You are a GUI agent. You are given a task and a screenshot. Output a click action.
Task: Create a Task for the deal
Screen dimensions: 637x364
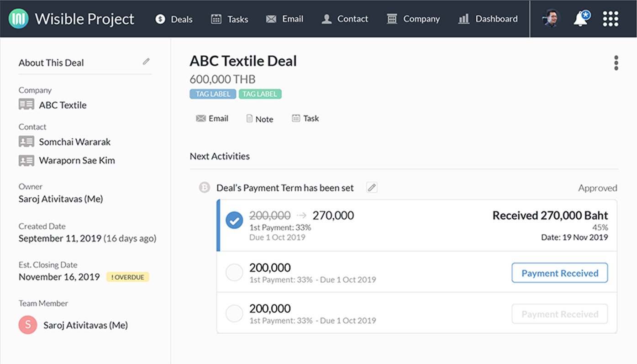(305, 118)
